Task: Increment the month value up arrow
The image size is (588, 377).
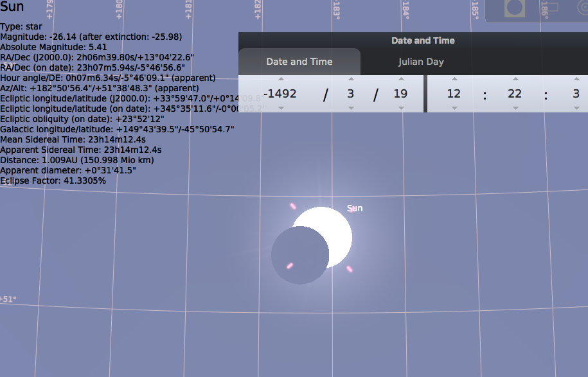Action: (351, 80)
